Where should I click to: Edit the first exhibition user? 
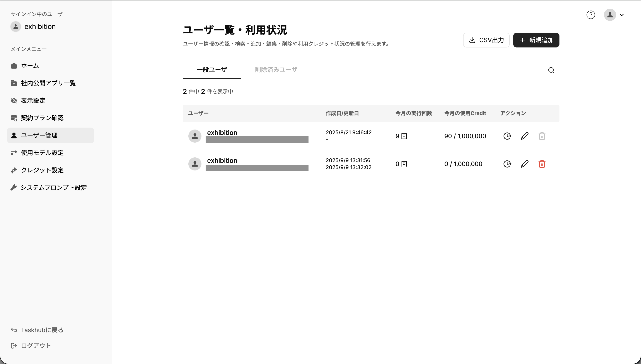coord(524,136)
